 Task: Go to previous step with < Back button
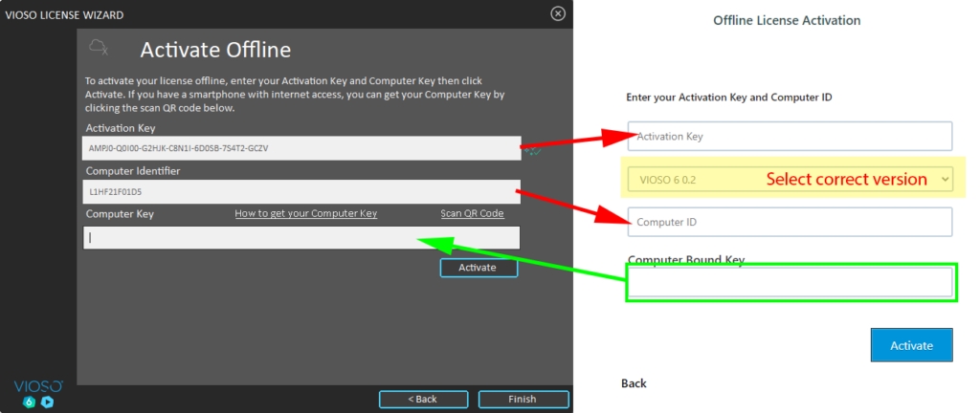[x=422, y=399]
